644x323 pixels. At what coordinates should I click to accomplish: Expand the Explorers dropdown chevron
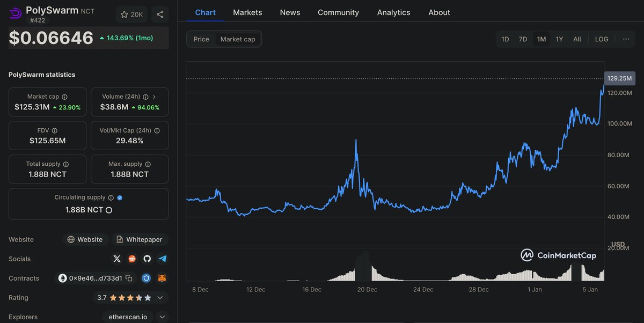[x=162, y=317]
